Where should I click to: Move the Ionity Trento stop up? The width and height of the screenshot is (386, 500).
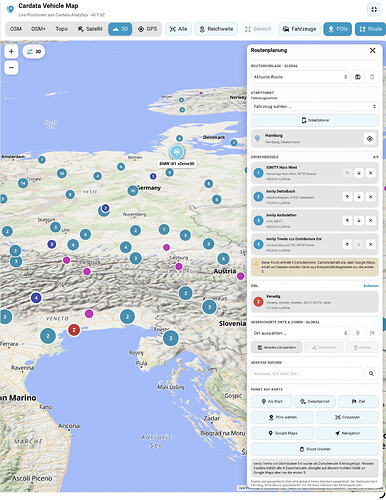pyautogui.click(x=347, y=244)
